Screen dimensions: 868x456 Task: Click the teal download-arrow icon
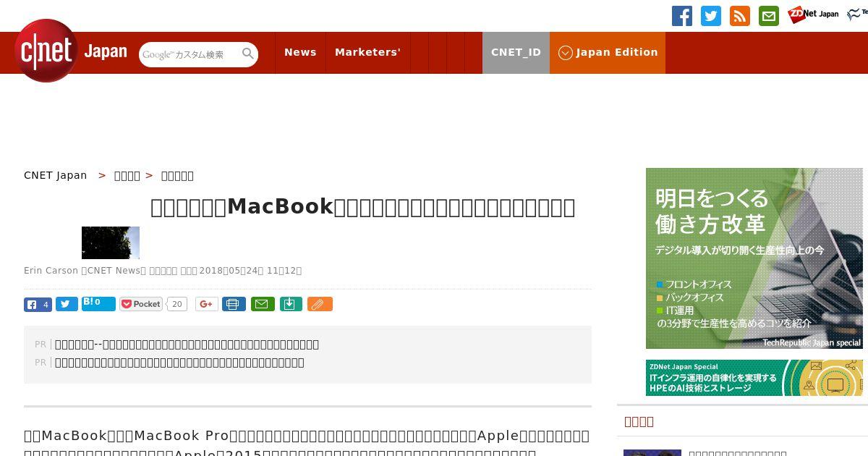click(x=291, y=304)
